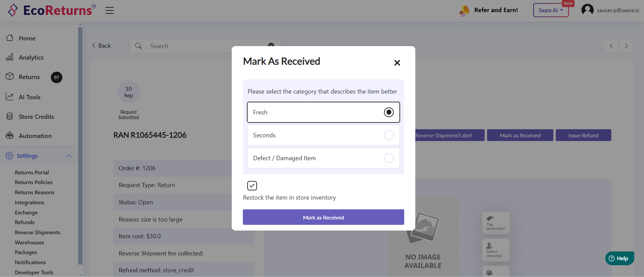Click the hamburger menu icon
The width and height of the screenshot is (644, 277).
(x=109, y=10)
